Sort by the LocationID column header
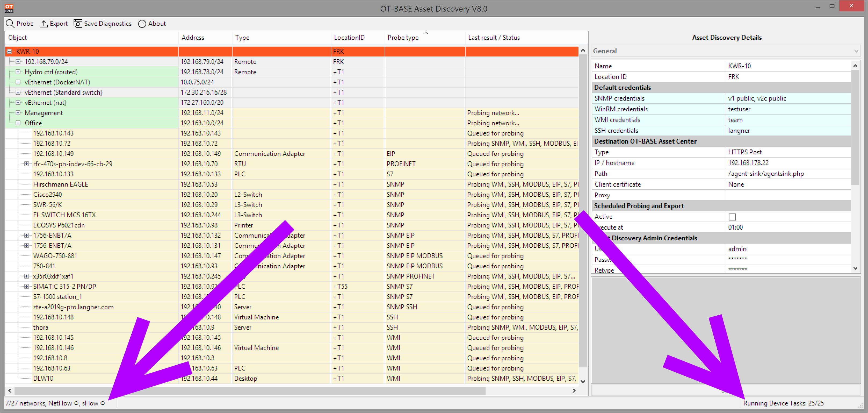The width and height of the screenshot is (868, 413). click(x=358, y=37)
